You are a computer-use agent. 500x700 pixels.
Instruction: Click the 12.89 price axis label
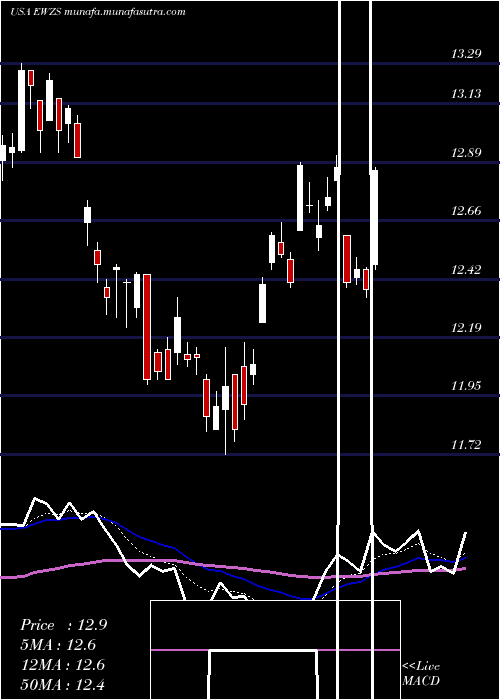click(x=466, y=153)
